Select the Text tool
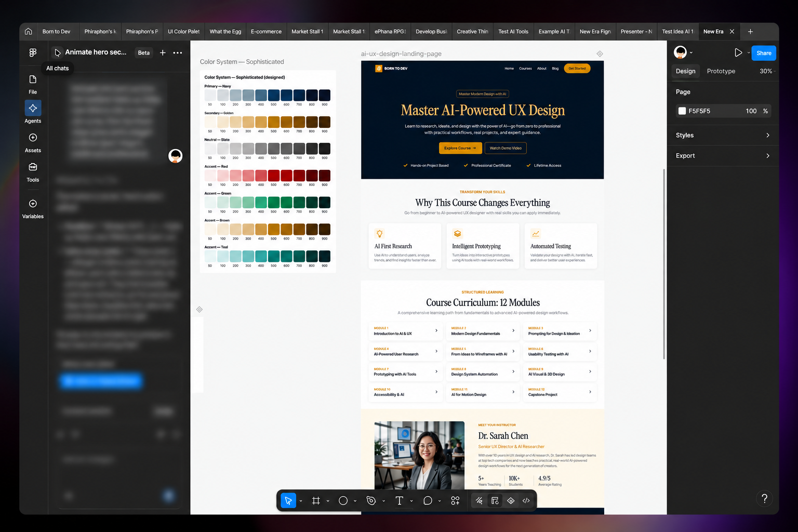The image size is (798, 532). [x=399, y=500]
